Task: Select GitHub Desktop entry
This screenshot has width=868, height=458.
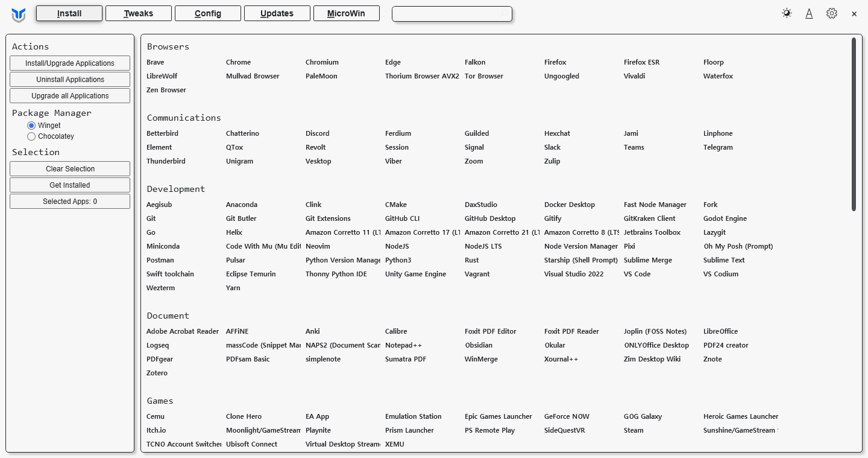Action: [490, 218]
